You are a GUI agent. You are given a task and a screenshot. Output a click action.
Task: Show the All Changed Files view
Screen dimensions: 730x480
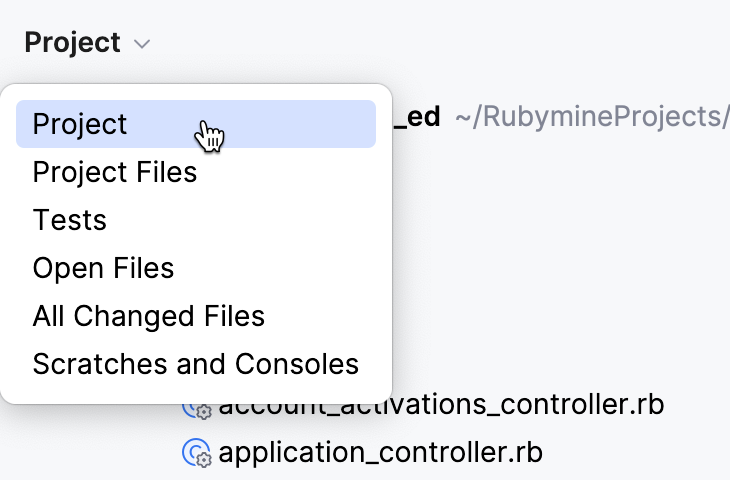pos(149,316)
